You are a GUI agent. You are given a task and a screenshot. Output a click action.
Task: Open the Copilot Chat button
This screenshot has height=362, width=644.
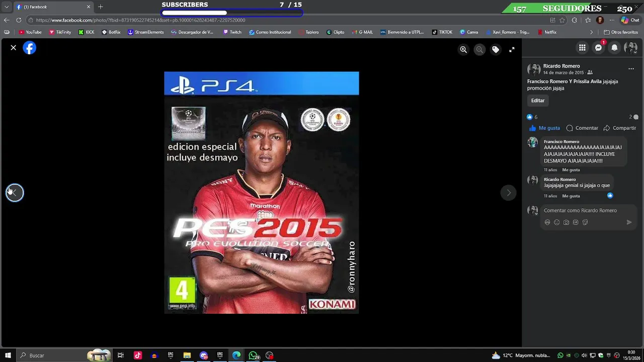[630, 20]
